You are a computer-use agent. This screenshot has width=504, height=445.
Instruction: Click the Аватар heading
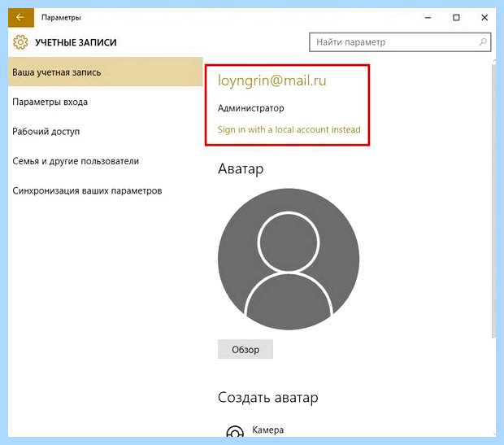(241, 169)
